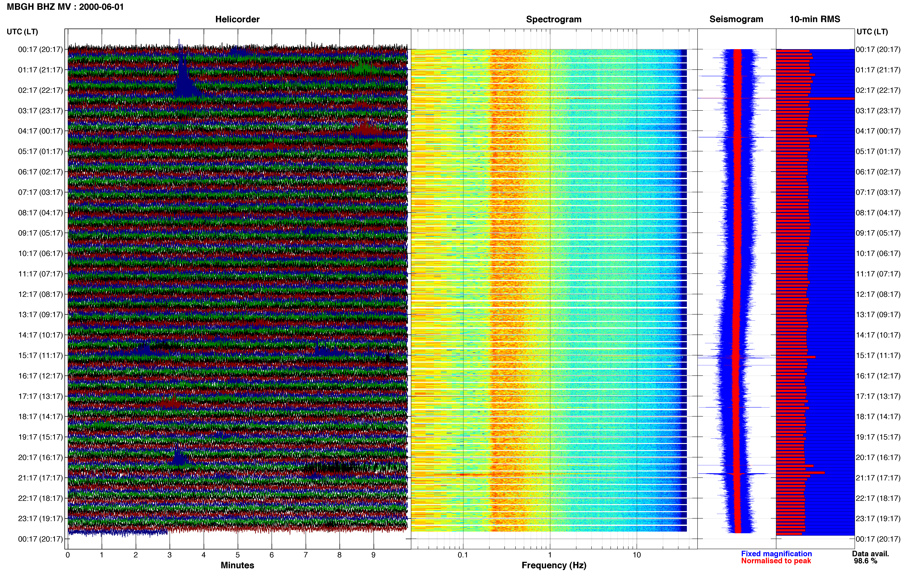Select the 'Spectrogram' panel title
Screen dimensions: 924x578
(x=554, y=19)
